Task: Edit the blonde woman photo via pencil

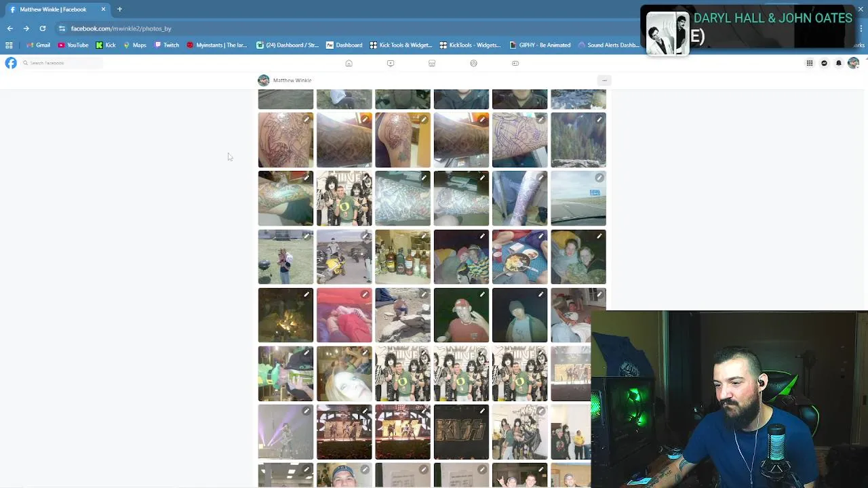Action: 365,353
